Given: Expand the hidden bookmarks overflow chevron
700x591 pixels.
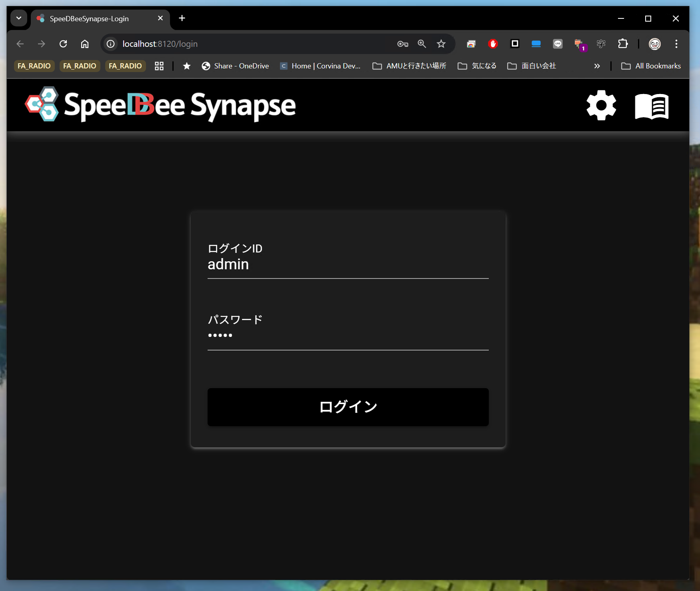Looking at the screenshot, I should coord(597,66).
